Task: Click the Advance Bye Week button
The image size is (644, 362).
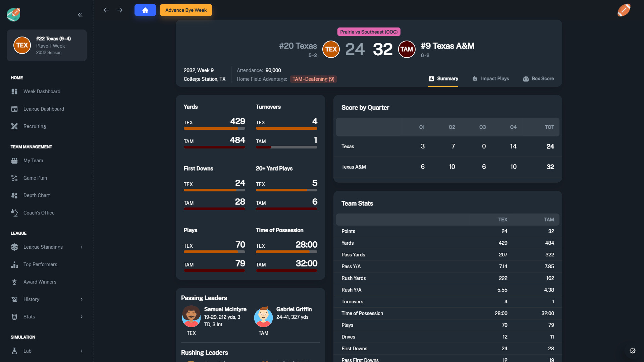Action: (x=186, y=10)
